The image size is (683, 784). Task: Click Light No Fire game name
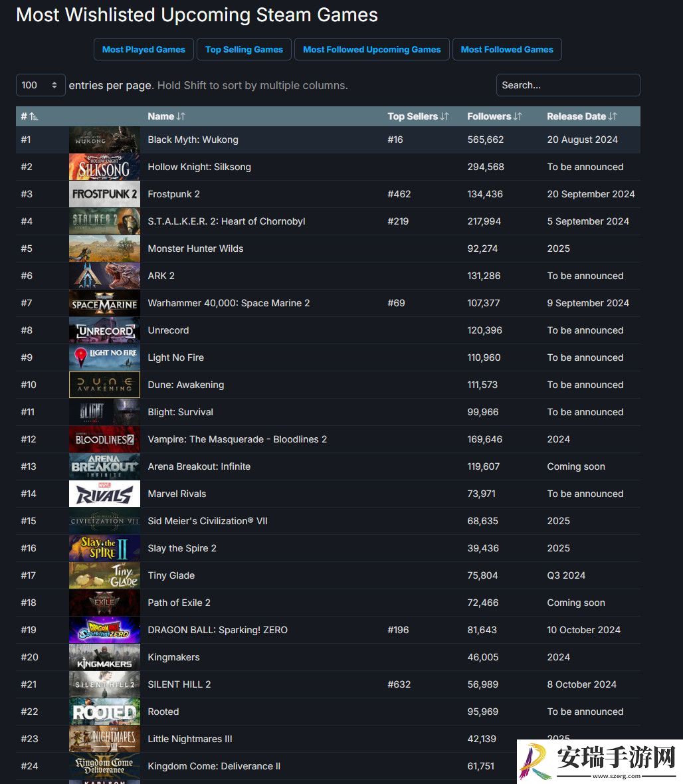pyautogui.click(x=175, y=357)
